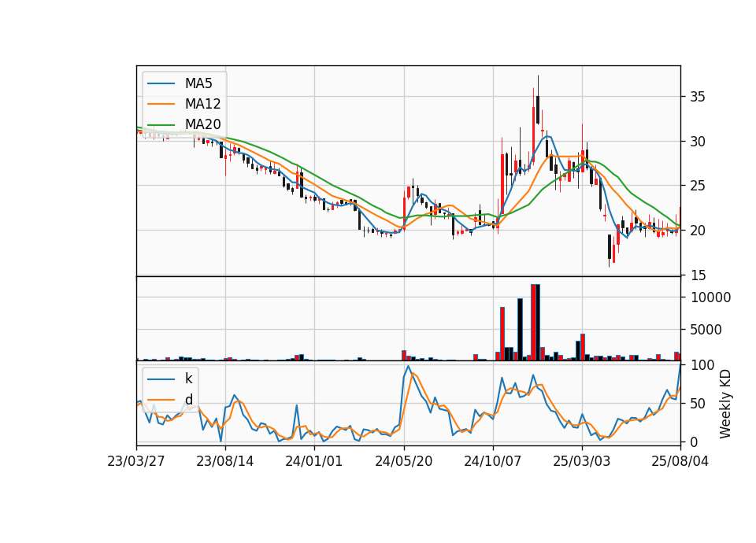Click the MA12 legend label
The width and height of the screenshot is (756, 543).
tap(202, 104)
